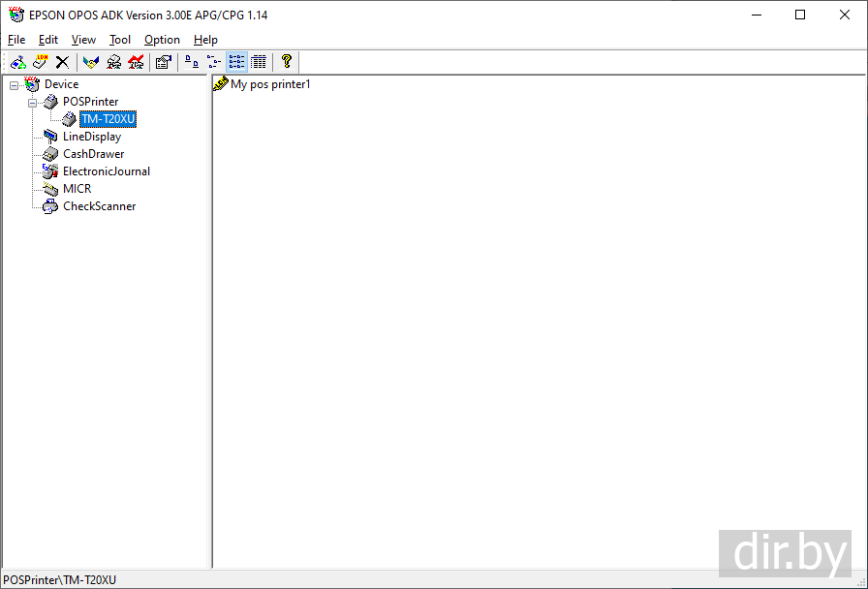This screenshot has height=589, width=868.
Task: Click the printers icon with red arrow
Action: [136, 62]
